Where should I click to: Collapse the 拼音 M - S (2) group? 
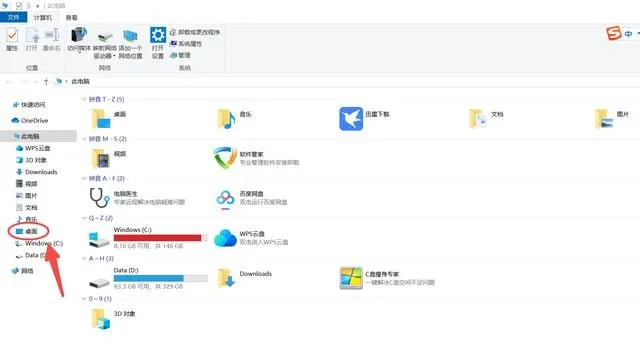point(84,139)
